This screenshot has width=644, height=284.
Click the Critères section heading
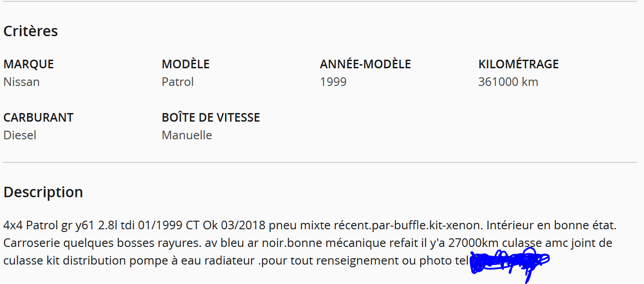[31, 31]
